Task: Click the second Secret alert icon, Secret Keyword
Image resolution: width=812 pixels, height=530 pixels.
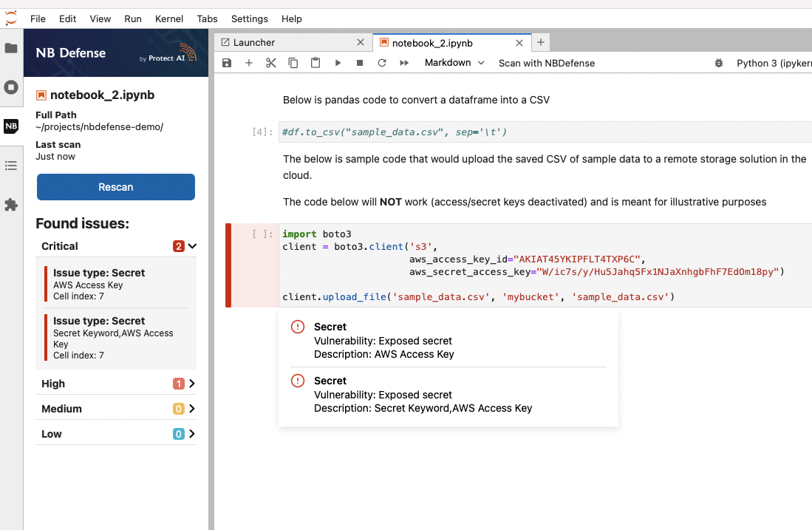Action: [298, 381]
